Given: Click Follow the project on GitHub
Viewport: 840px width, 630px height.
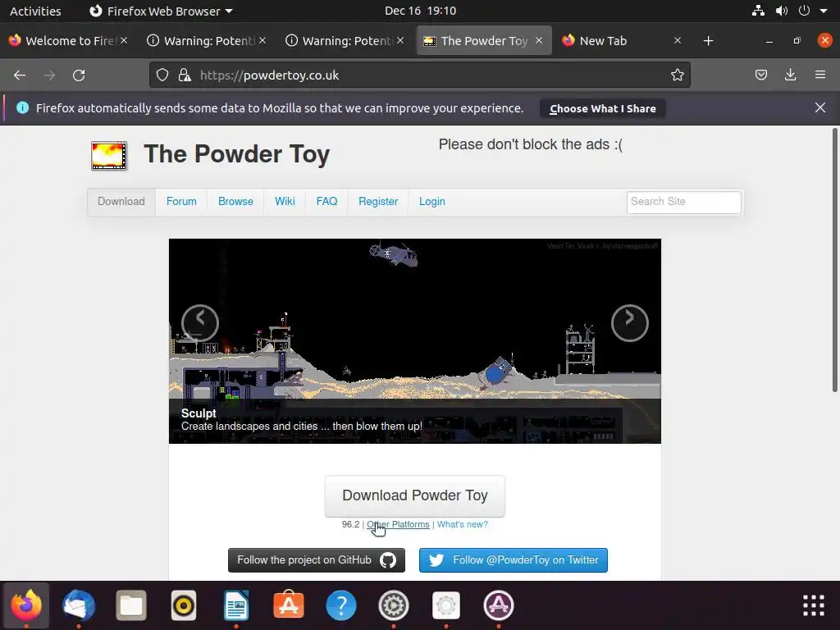Looking at the screenshot, I should (317, 560).
